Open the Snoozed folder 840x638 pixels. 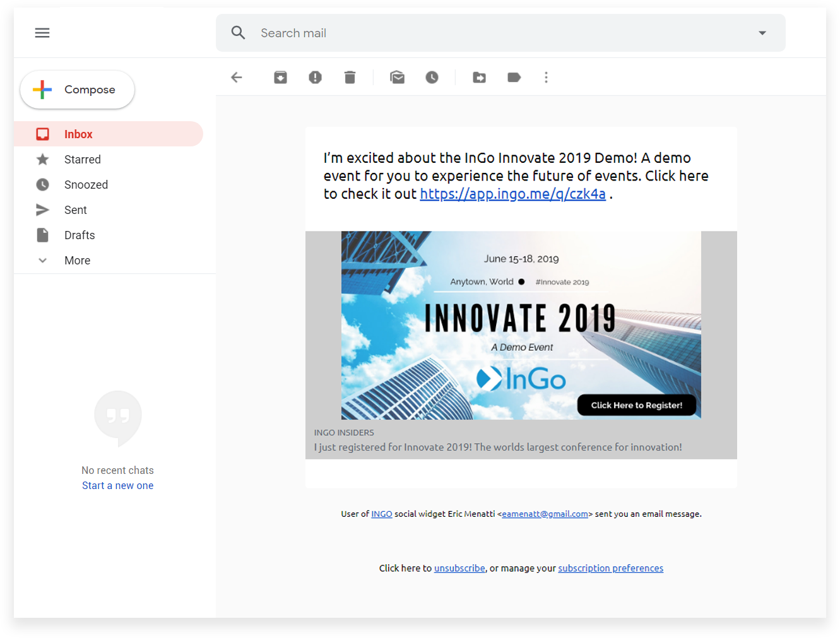(x=109, y=184)
